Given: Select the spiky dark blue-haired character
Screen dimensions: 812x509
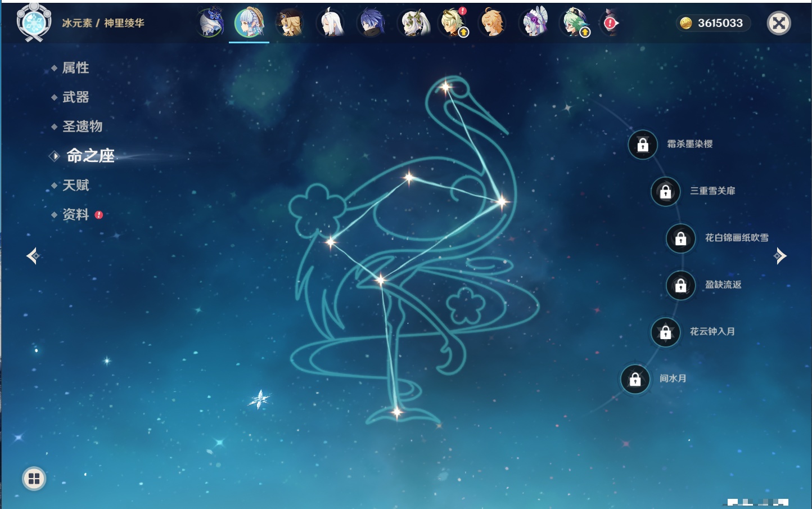Looking at the screenshot, I should click(371, 24).
